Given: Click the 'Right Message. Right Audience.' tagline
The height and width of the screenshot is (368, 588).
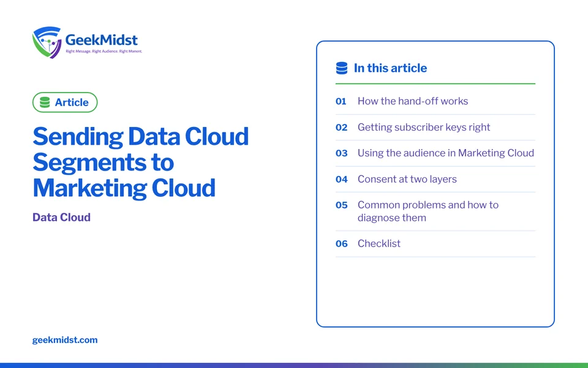Looking at the screenshot, I should (104, 51).
